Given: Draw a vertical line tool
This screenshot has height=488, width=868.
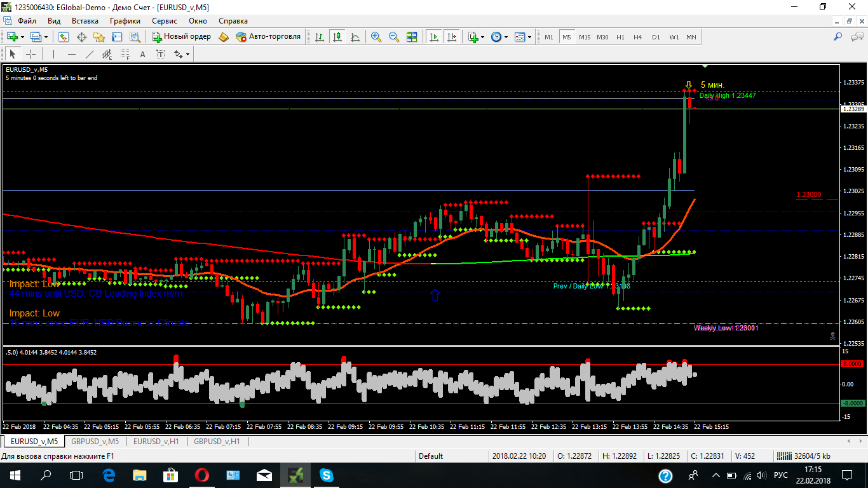Looking at the screenshot, I should coord(54,54).
